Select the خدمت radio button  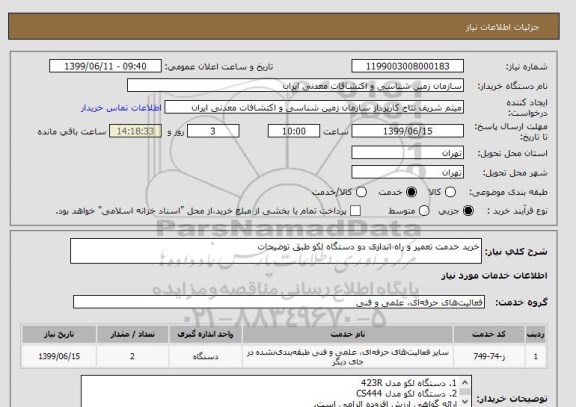coord(411,192)
